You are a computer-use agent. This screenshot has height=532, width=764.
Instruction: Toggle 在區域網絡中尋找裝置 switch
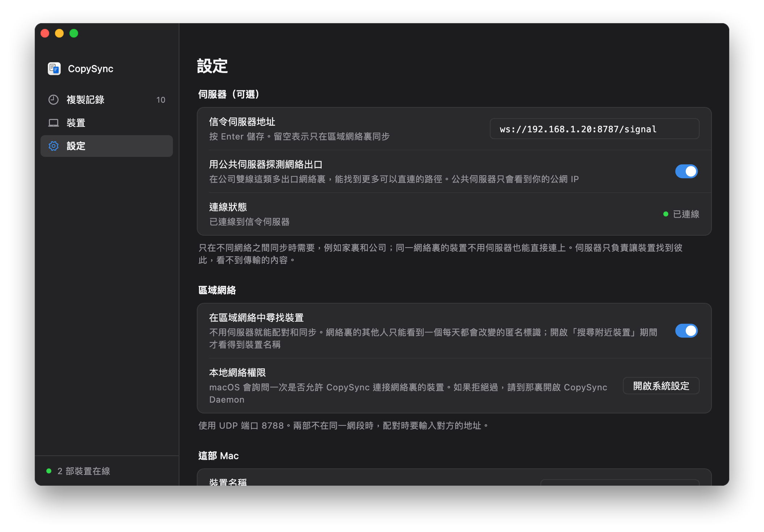(x=686, y=331)
